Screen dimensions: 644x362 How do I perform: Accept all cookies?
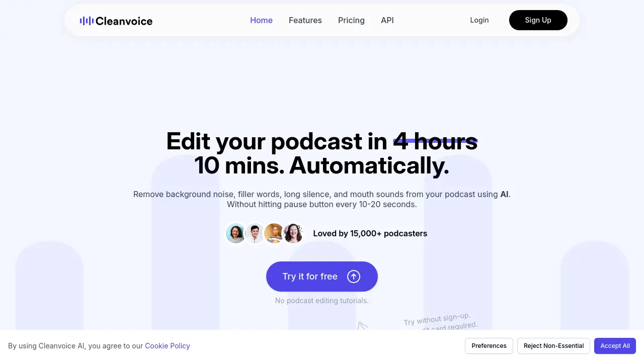click(615, 346)
